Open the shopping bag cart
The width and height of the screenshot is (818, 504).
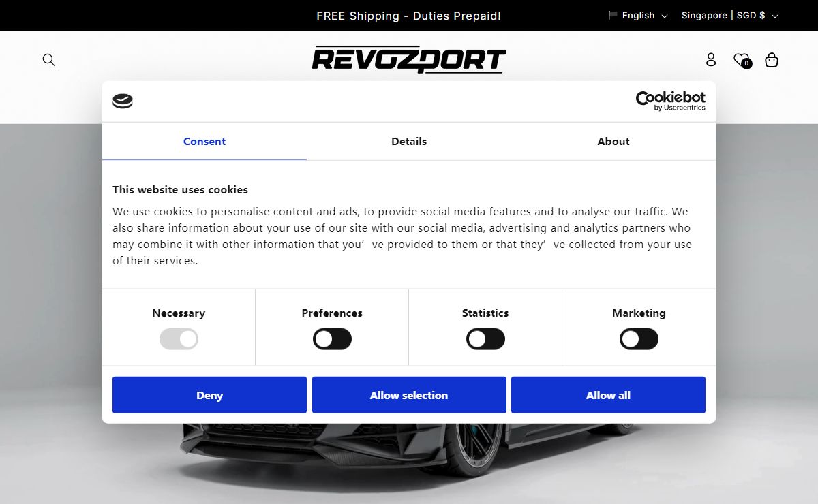772,60
